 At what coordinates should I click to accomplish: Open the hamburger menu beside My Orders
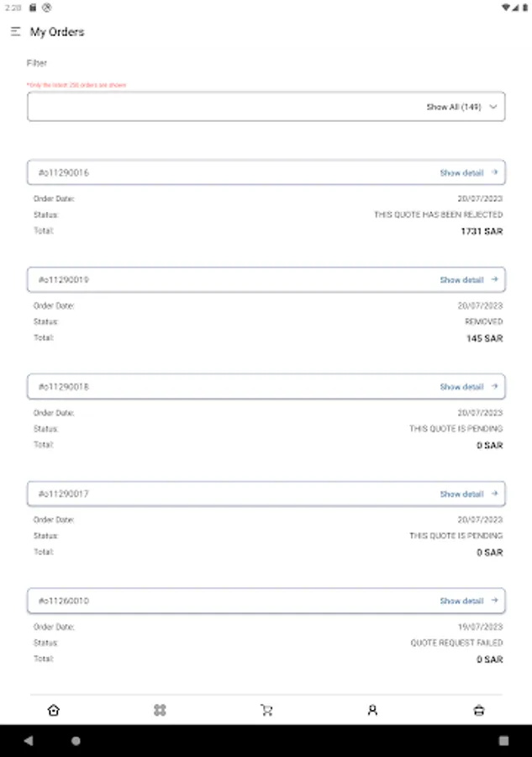click(15, 32)
